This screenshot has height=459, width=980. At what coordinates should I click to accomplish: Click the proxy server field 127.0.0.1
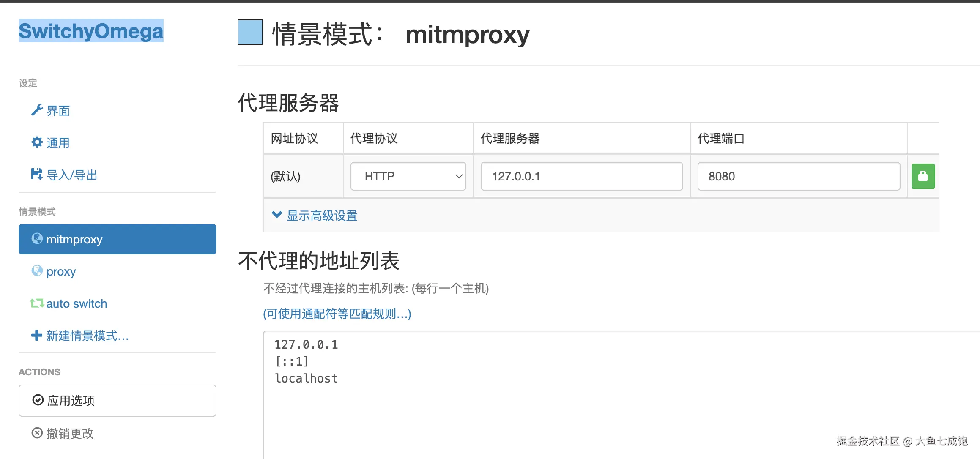pos(581,176)
